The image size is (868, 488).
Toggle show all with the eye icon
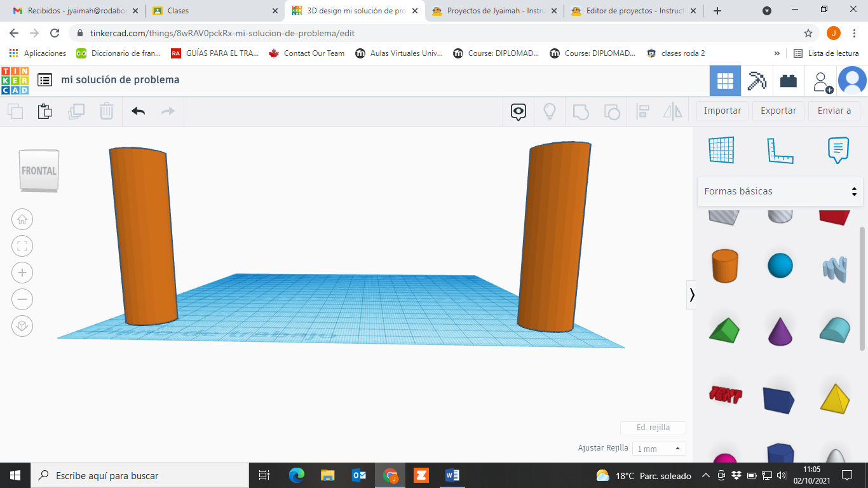click(x=519, y=112)
